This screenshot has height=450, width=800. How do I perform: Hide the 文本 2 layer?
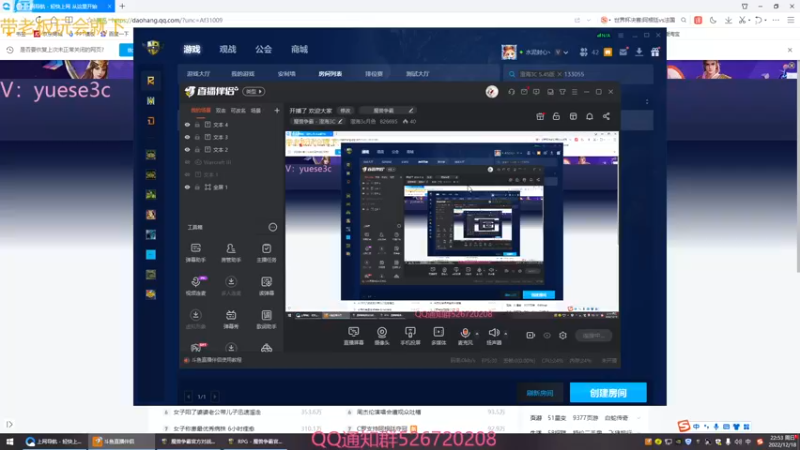(x=187, y=149)
